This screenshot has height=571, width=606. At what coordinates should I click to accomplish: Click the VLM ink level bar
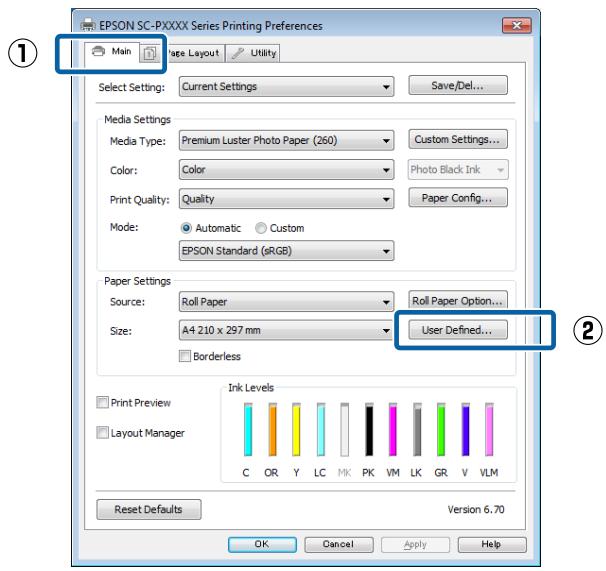tap(489, 430)
